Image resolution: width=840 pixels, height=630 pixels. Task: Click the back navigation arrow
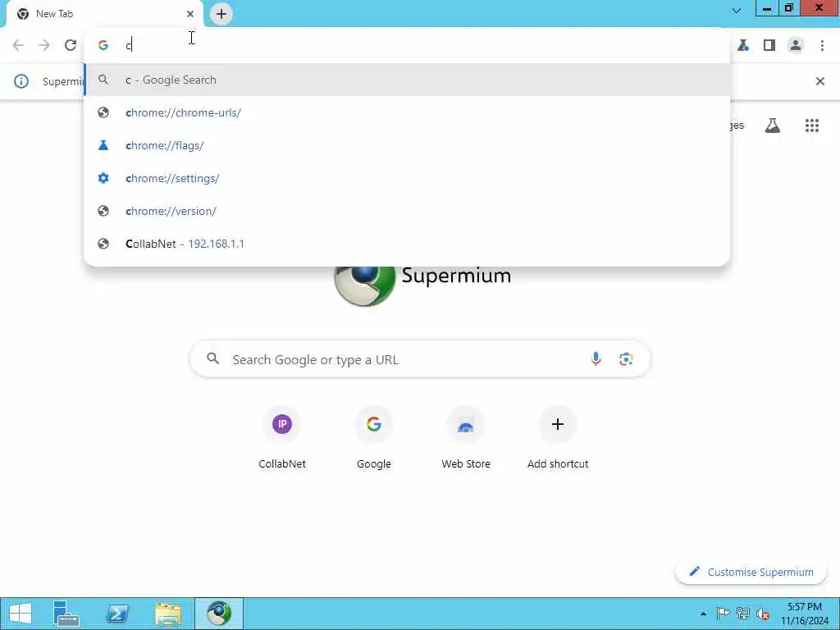tap(18, 45)
